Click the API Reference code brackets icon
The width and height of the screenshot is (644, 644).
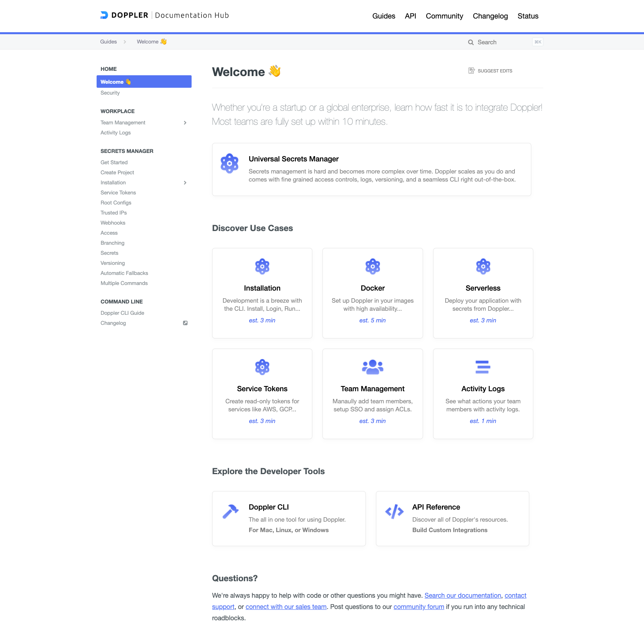click(x=394, y=512)
